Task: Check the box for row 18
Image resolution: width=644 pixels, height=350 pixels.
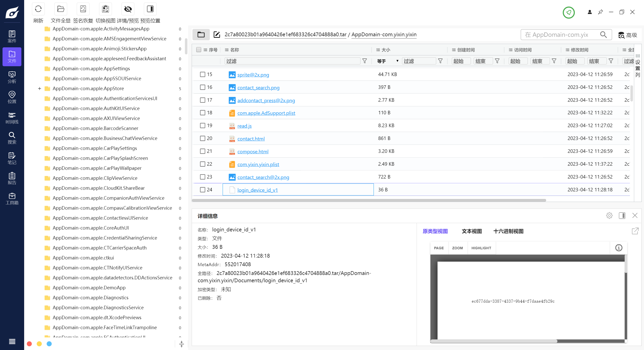Action: pyautogui.click(x=203, y=113)
